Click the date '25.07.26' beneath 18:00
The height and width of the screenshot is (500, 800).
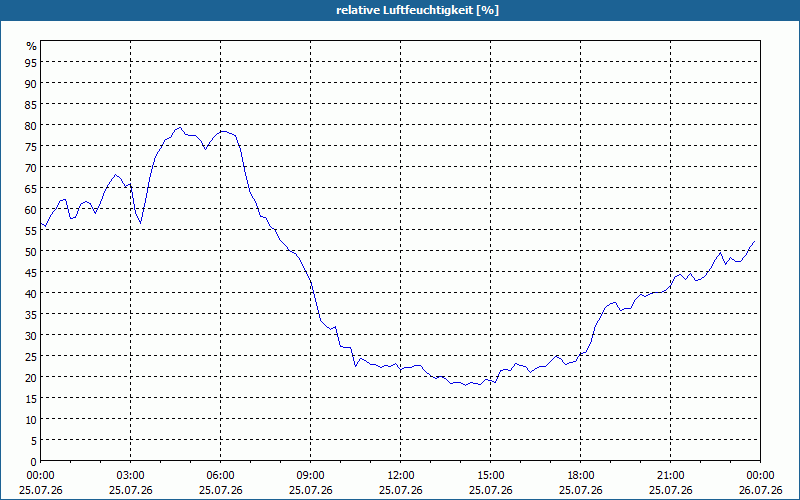(x=581, y=490)
